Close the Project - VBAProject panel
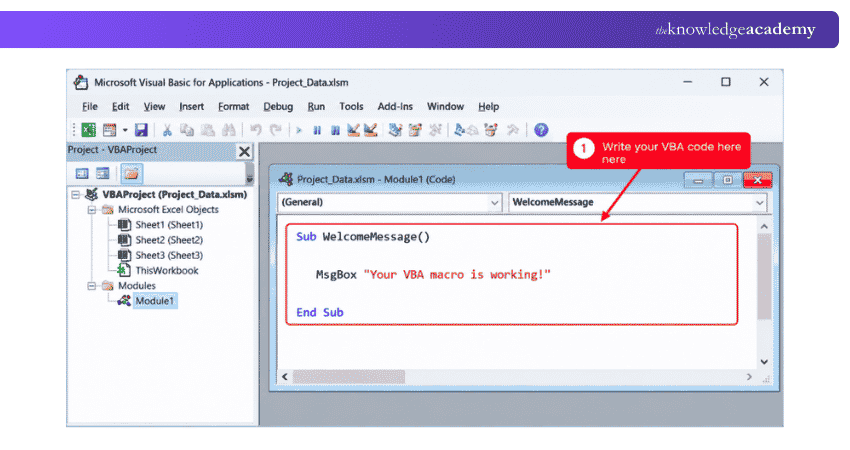Screen dimensions: 850x450 point(244,152)
